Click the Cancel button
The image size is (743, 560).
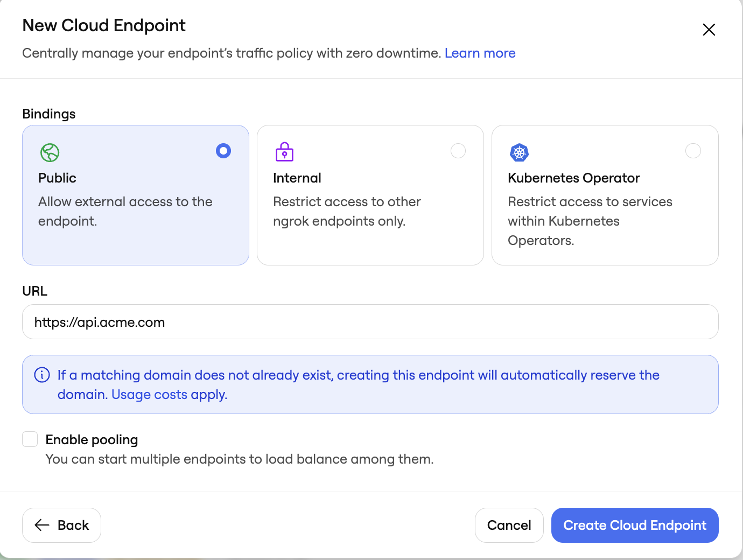509,525
